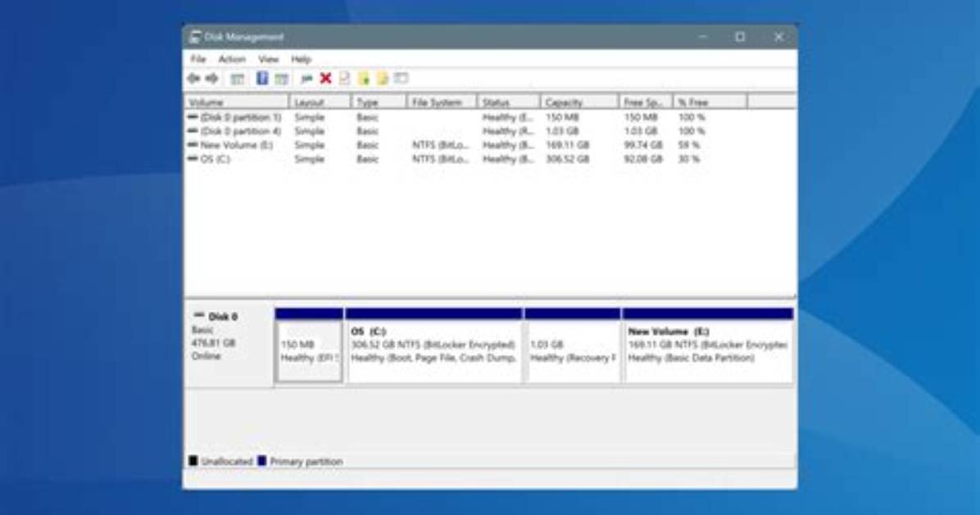Click the last toolbar icon for view settings
Viewport: 980px width, 515px height.
click(402, 78)
